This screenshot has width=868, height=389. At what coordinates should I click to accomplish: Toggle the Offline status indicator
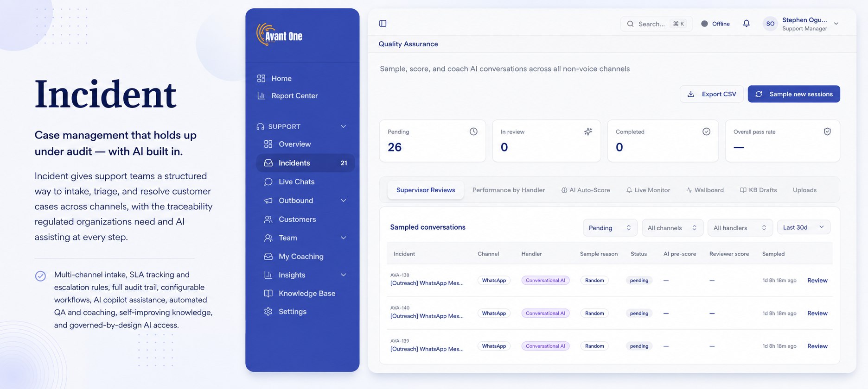[x=715, y=24]
